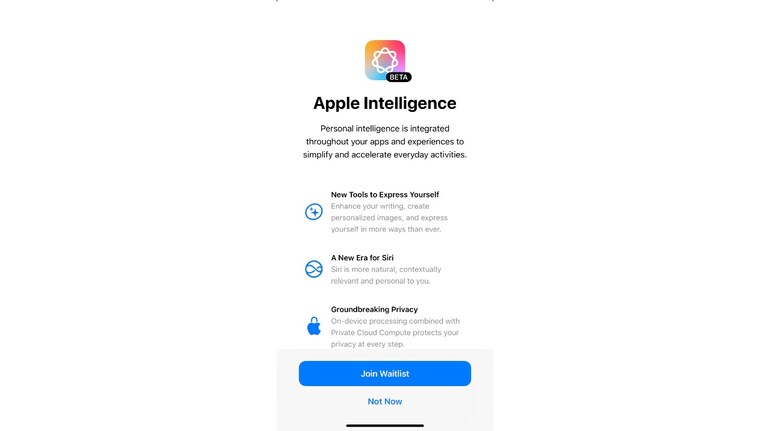770x431 pixels.
Task: Dismiss with the Not Now link
Action: pyautogui.click(x=385, y=402)
